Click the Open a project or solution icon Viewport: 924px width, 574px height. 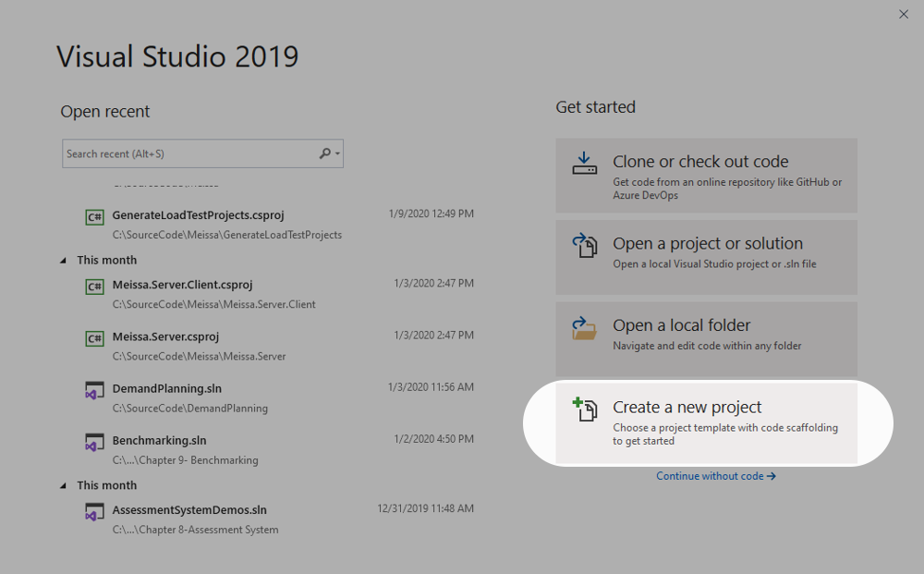click(585, 245)
